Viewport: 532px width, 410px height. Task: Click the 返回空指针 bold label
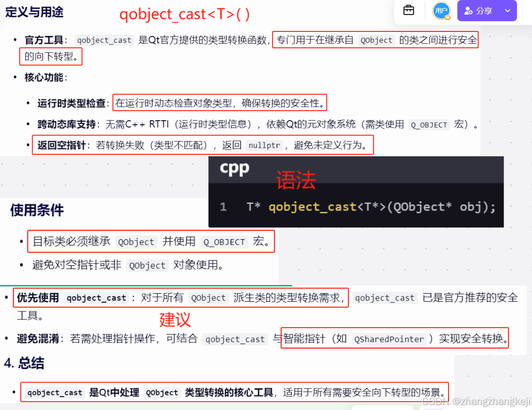62,145
